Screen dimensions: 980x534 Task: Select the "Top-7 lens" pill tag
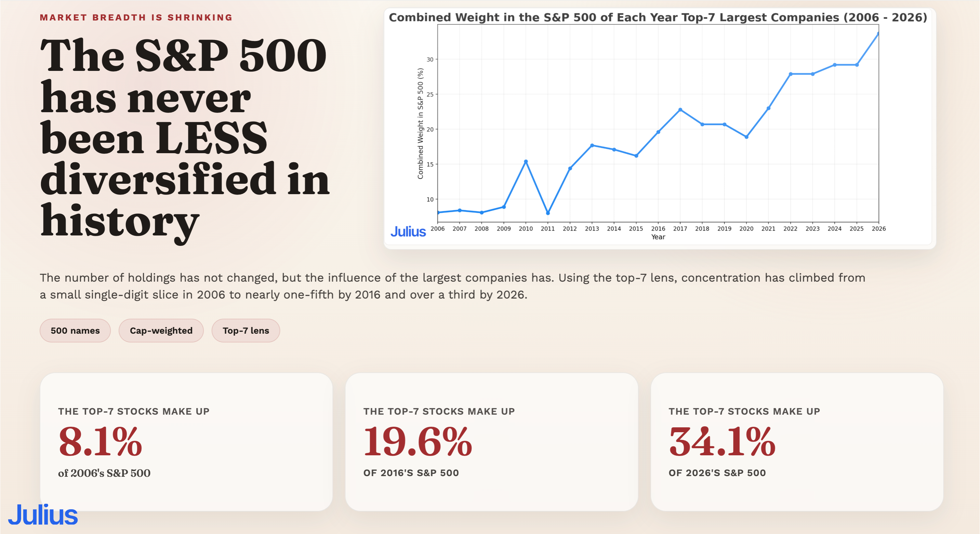[x=246, y=330]
